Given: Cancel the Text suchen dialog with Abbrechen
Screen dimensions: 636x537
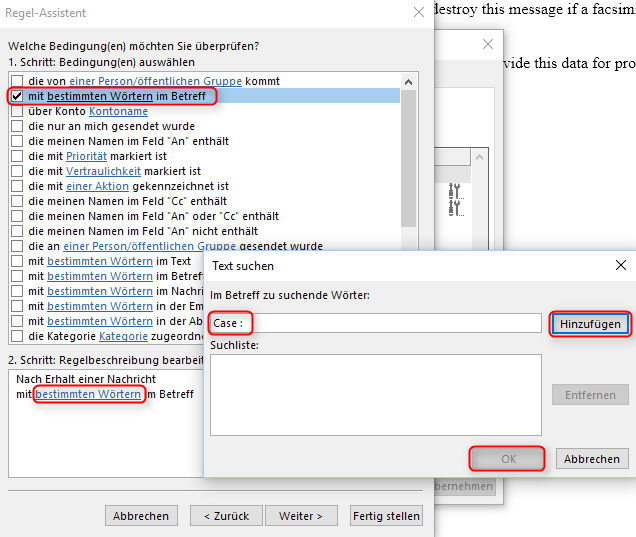Looking at the screenshot, I should pos(592,459).
